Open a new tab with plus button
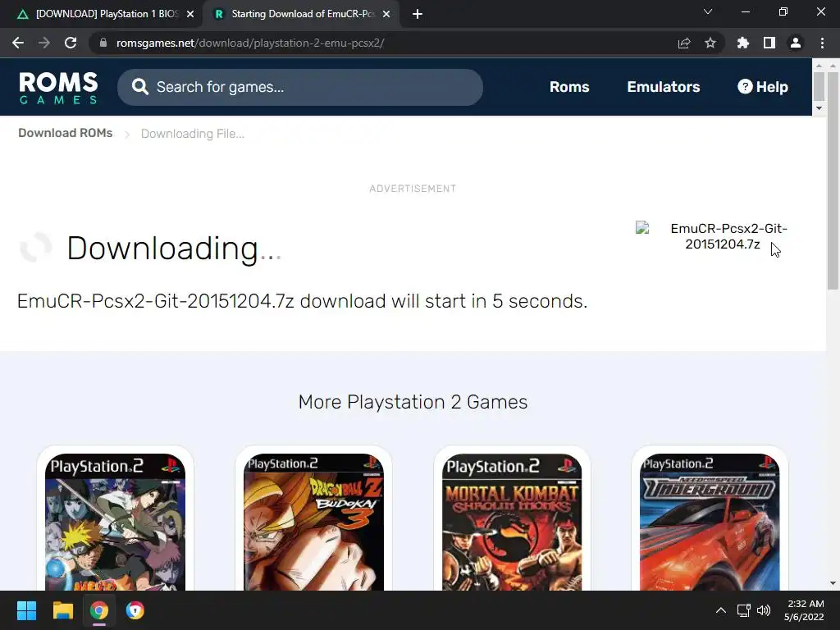The height and width of the screenshot is (630, 840). (418, 14)
